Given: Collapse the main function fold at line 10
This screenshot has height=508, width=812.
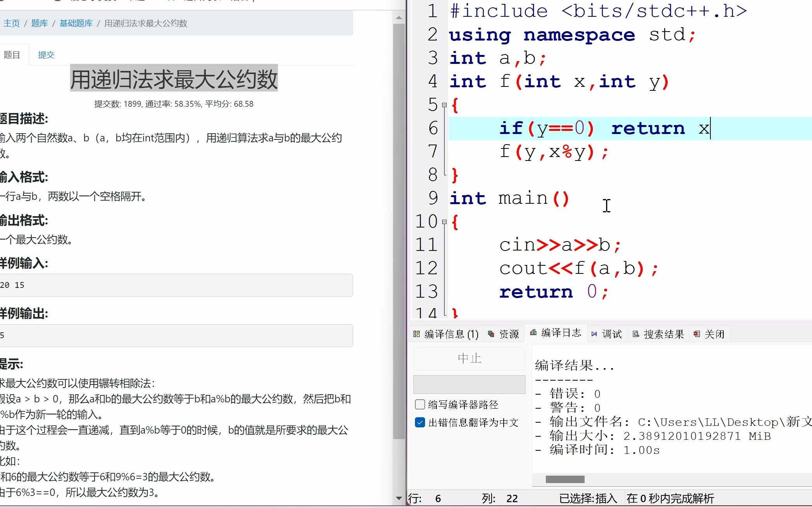Looking at the screenshot, I should pos(444,222).
